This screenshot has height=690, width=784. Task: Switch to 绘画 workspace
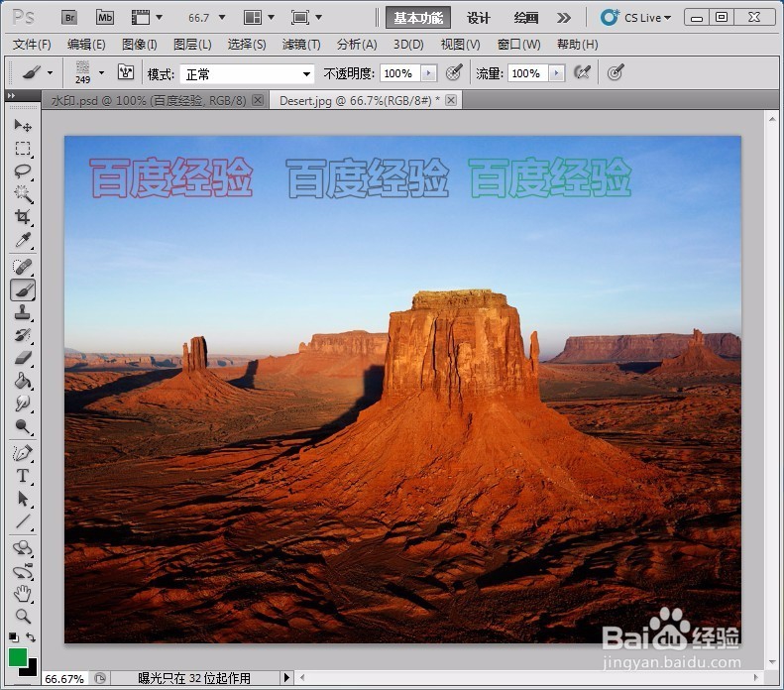pyautogui.click(x=526, y=18)
